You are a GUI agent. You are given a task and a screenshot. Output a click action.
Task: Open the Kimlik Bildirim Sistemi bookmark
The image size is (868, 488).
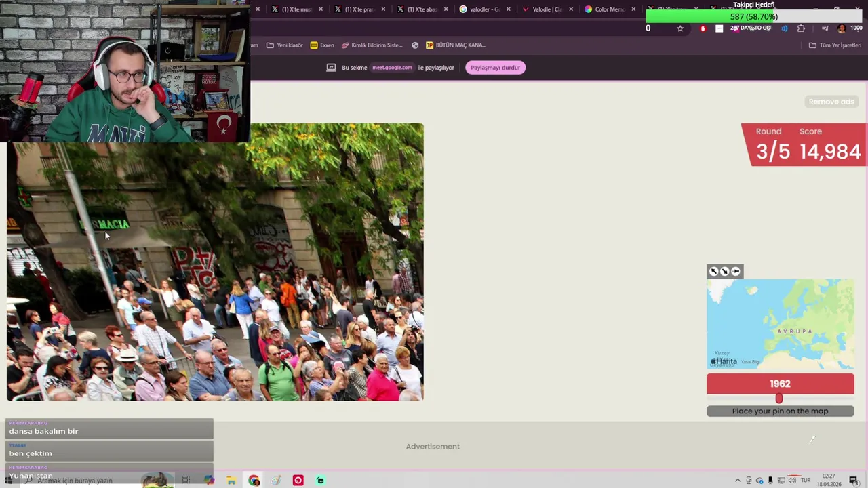pyautogui.click(x=372, y=45)
